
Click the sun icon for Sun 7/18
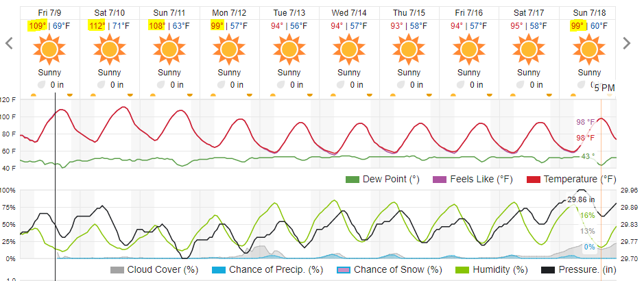pyautogui.click(x=589, y=49)
